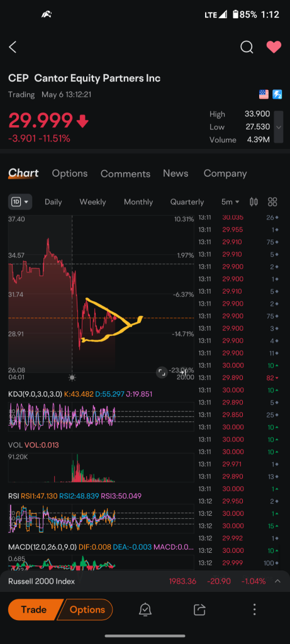Select the Monthly chart interval

point(138,202)
